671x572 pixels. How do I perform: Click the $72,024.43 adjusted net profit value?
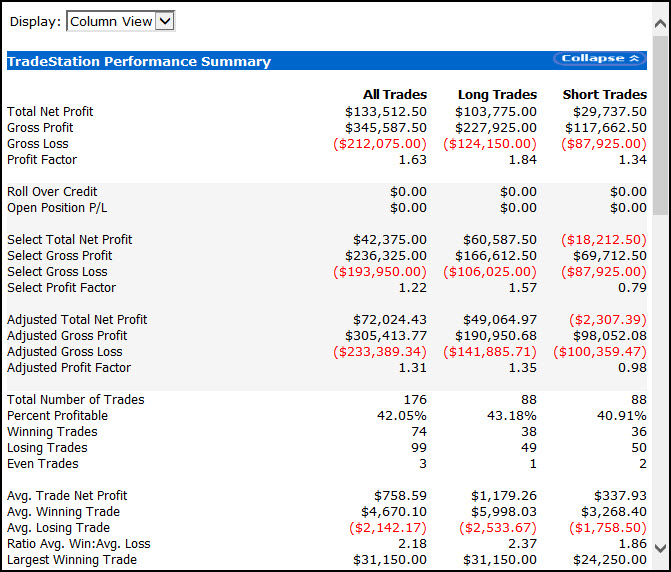(x=390, y=320)
